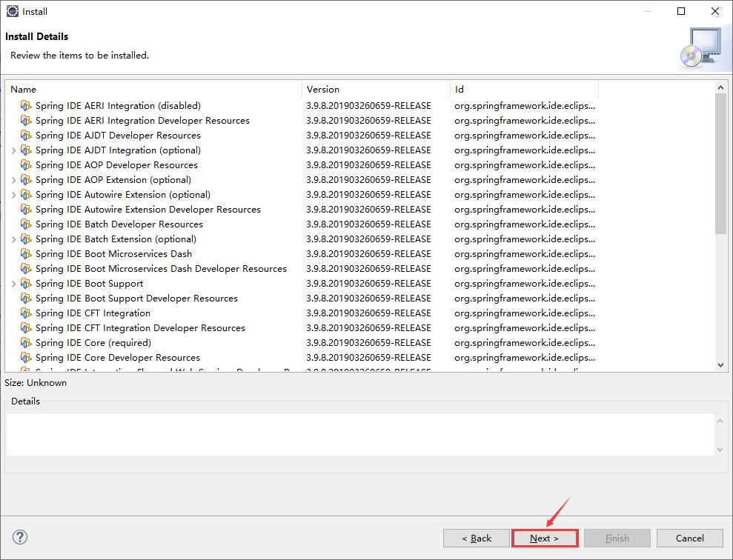The height and width of the screenshot is (560, 733).
Task: Click the icon for Spring IDE CFT Integration Developer Resources
Action: point(26,328)
